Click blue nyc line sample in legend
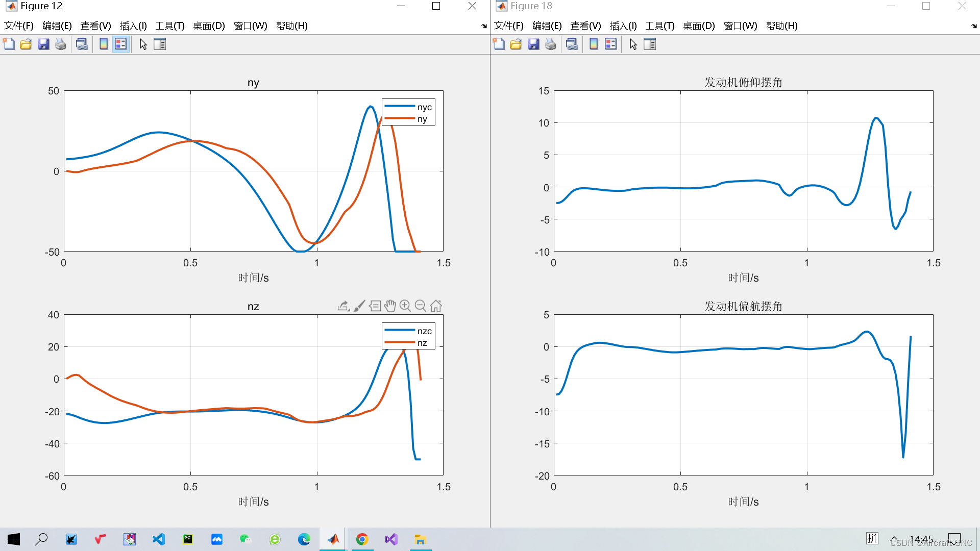The image size is (980, 551). pyautogui.click(x=399, y=107)
